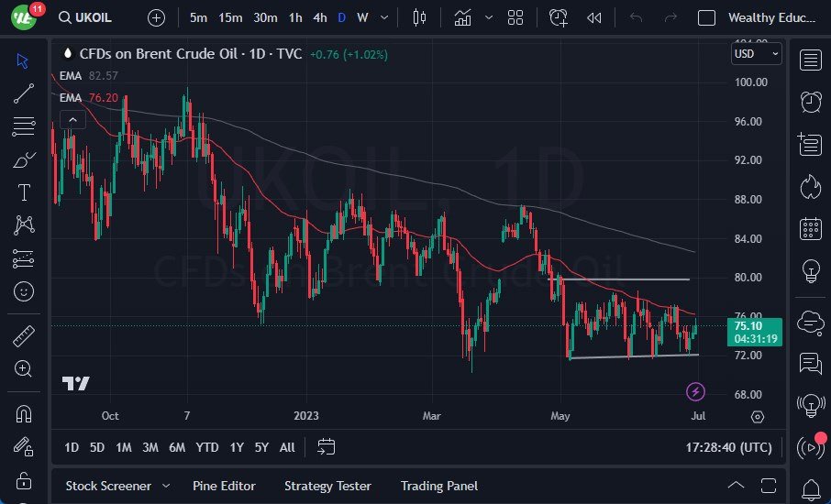Open the time interval chevron dropdown
The image size is (831, 504).
tap(383, 17)
